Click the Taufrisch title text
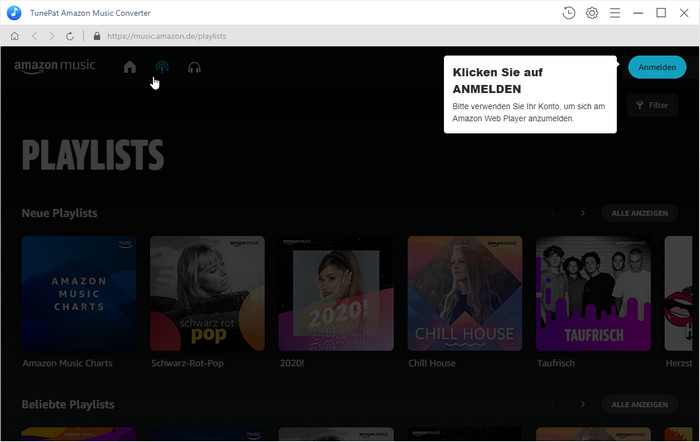 556,363
